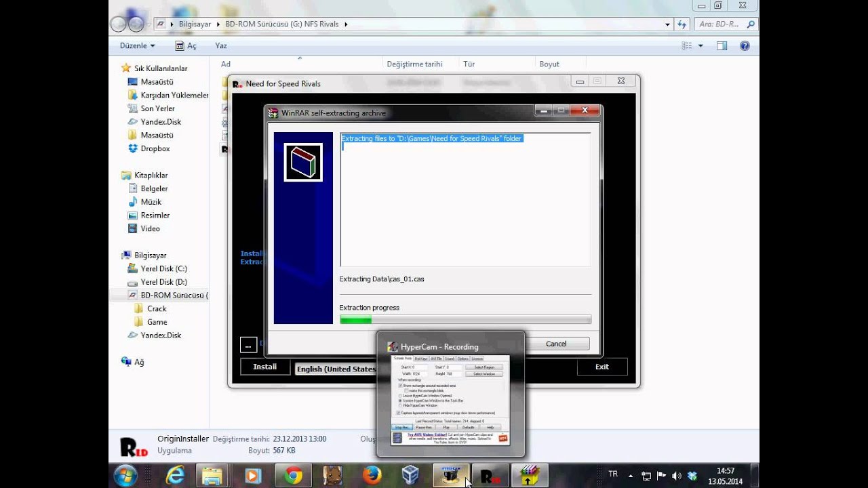Click Install in Need for Speed installer
Viewport: 868px width, 488px height.
pos(264,367)
